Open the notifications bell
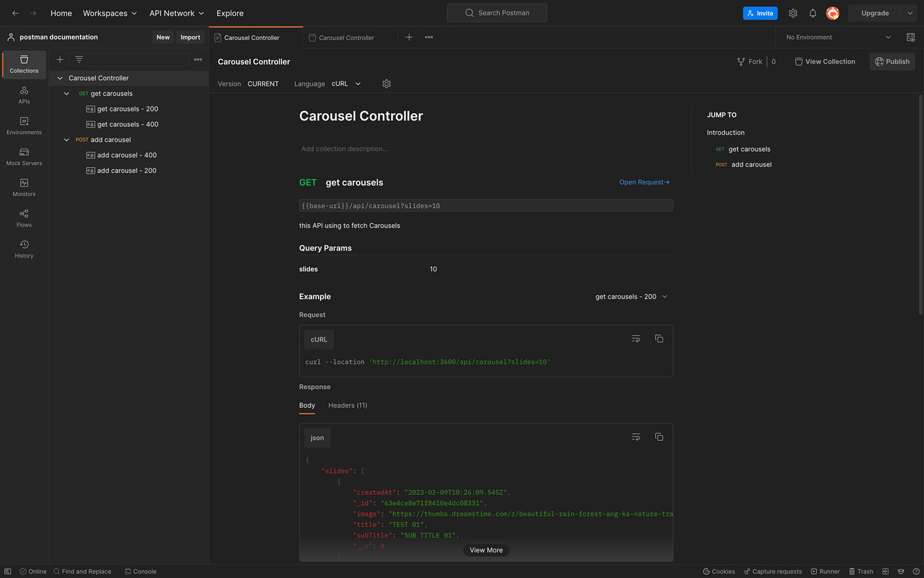924x578 pixels. coord(812,13)
